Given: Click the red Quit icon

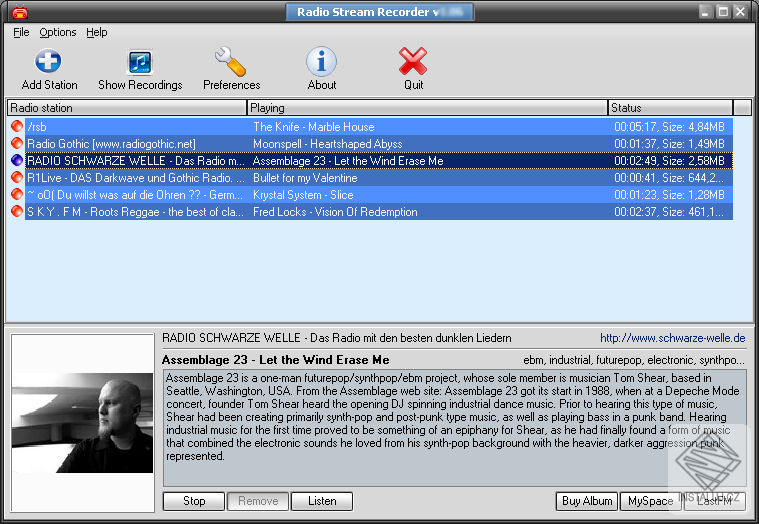Looking at the screenshot, I should coord(413,61).
